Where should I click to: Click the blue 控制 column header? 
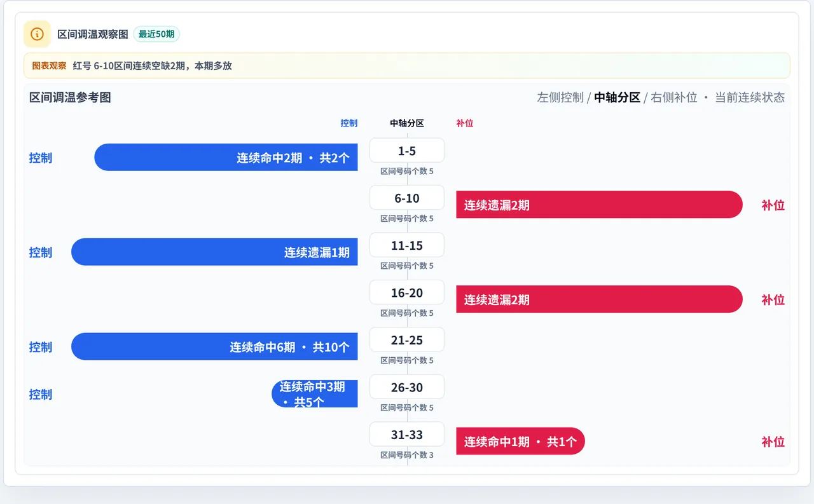pyautogui.click(x=349, y=123)
